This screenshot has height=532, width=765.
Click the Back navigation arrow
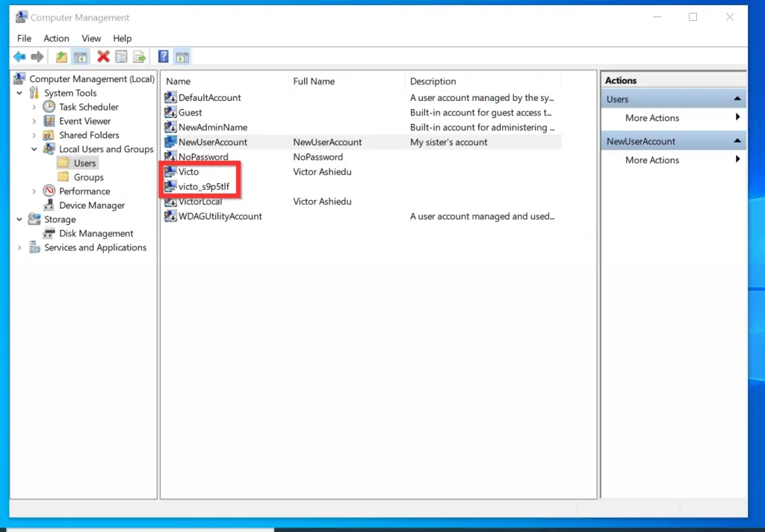point(19,56)
